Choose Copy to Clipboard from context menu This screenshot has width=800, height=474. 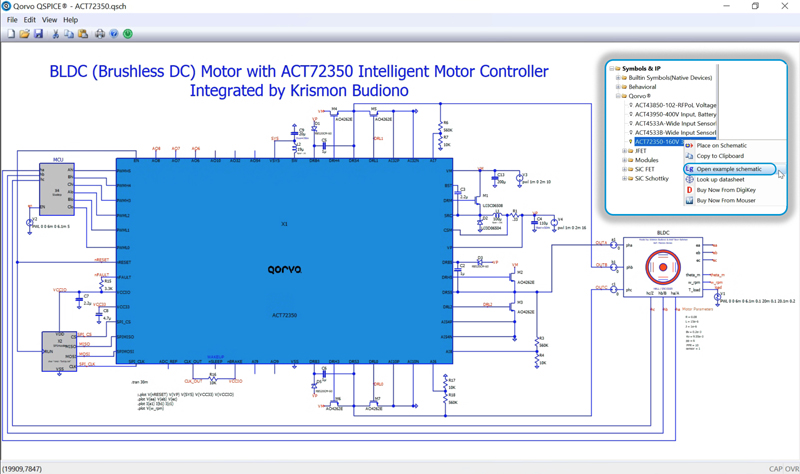point(720,156)
